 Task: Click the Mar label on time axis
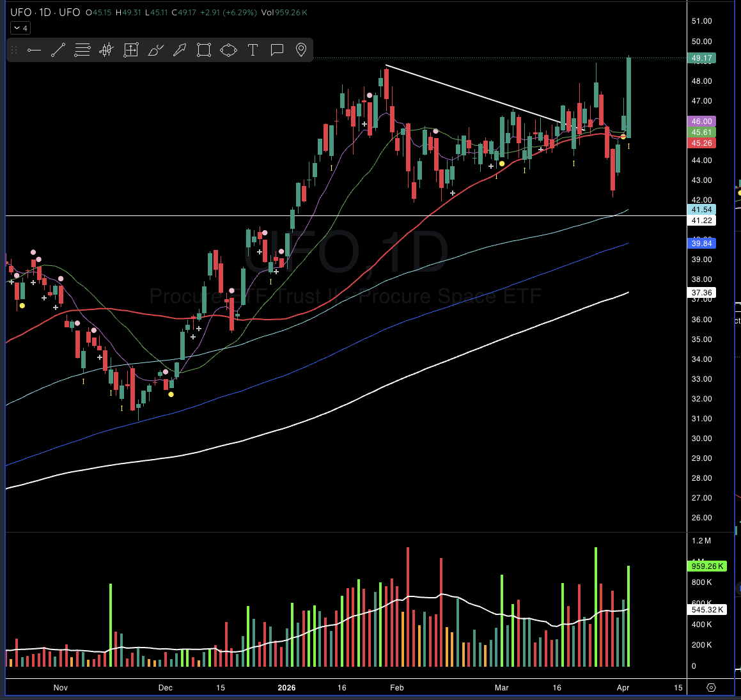point(501,688)
